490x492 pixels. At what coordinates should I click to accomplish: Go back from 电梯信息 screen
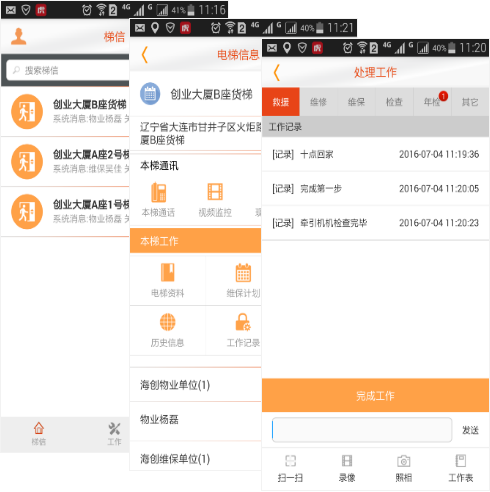coord(144,55)
